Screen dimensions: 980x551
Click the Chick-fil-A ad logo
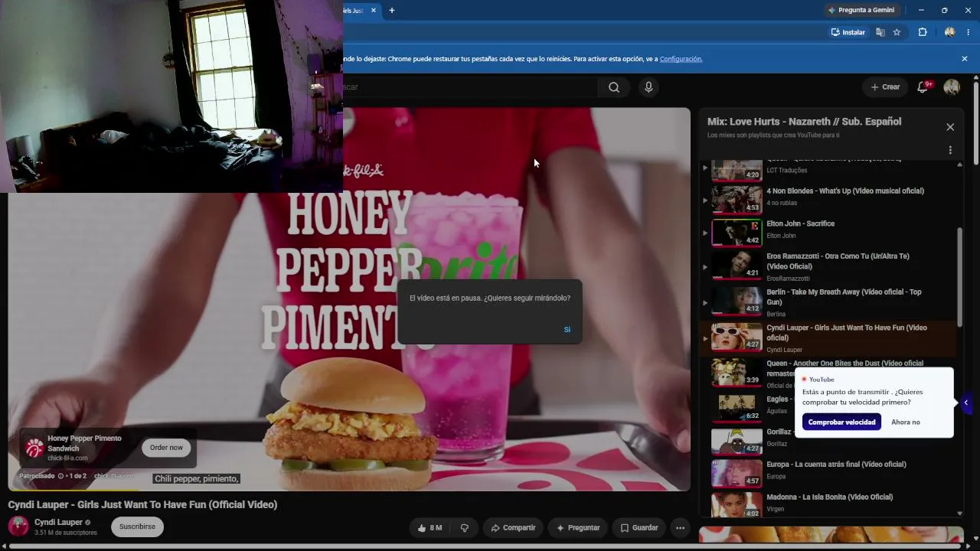[34, 448]
